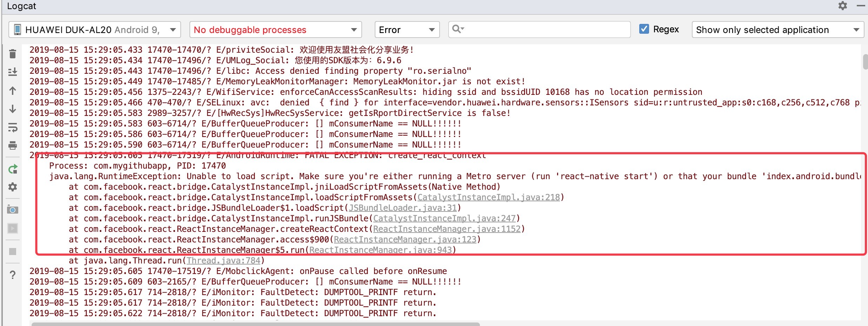This screenshot has width=868, height=326.
Task: Jump up the stack trace with up arrow
Action: tap(13, 91)
